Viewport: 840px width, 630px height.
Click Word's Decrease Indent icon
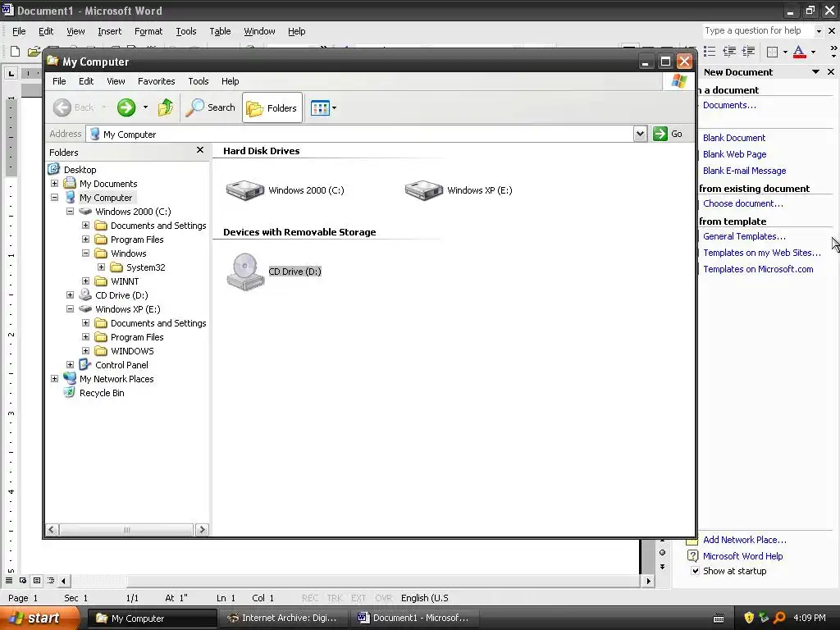[729, 52]
